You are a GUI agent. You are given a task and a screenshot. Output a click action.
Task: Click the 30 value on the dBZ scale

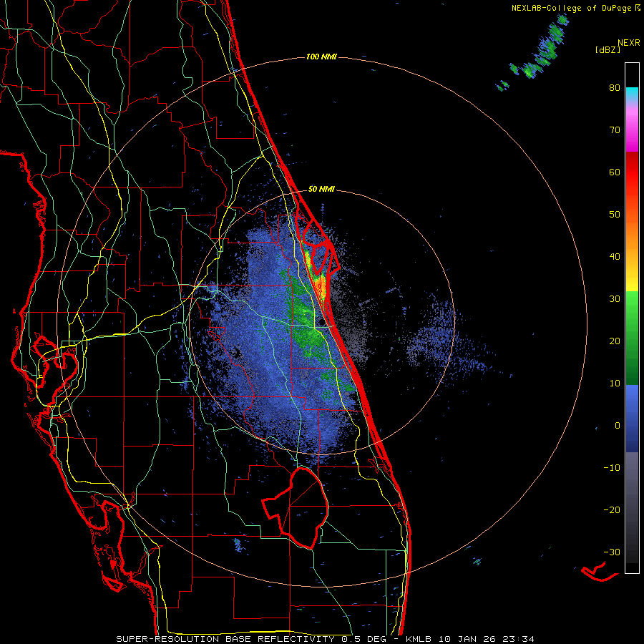point(615,299)
